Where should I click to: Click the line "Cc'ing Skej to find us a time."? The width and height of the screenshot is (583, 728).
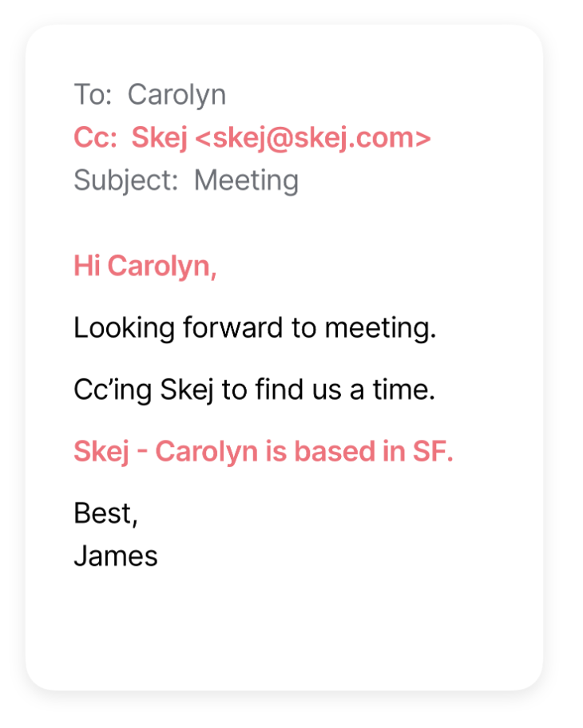255,390
